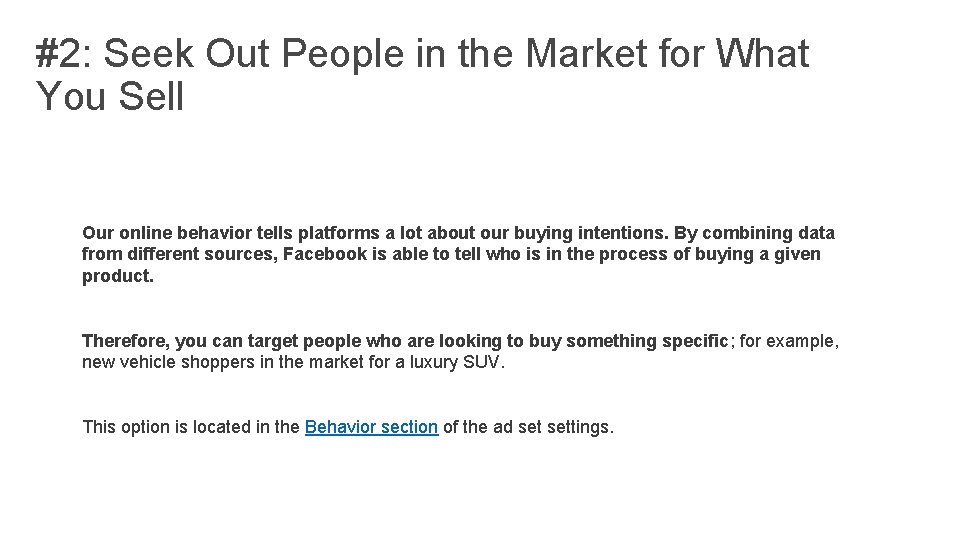Screen dimensions: 960x540
Task: Click the word "Facebook" in the first paragraph
Action: 325,254
